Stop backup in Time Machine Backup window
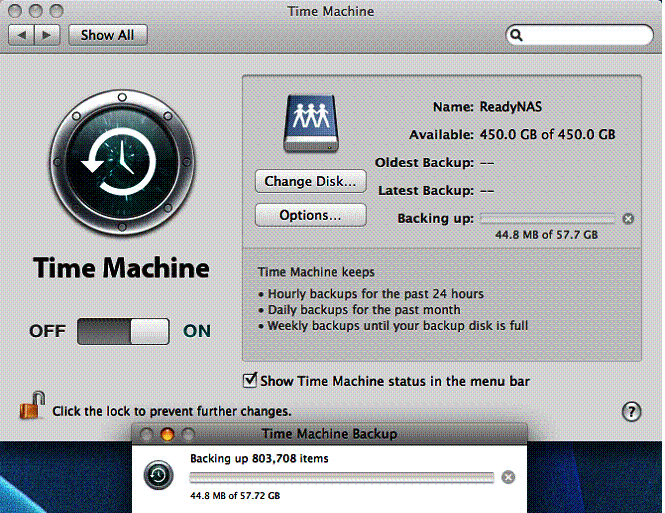The height and width of the screenshot is (513, 665). click(508, 477)
